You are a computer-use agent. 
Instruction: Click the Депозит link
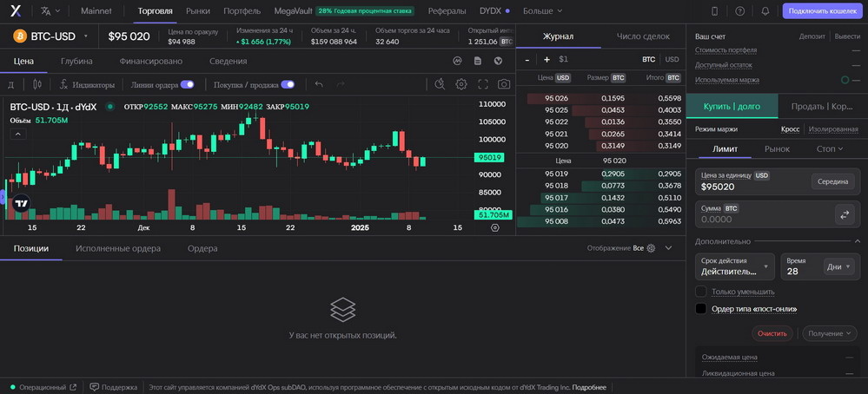coord(812,36)
